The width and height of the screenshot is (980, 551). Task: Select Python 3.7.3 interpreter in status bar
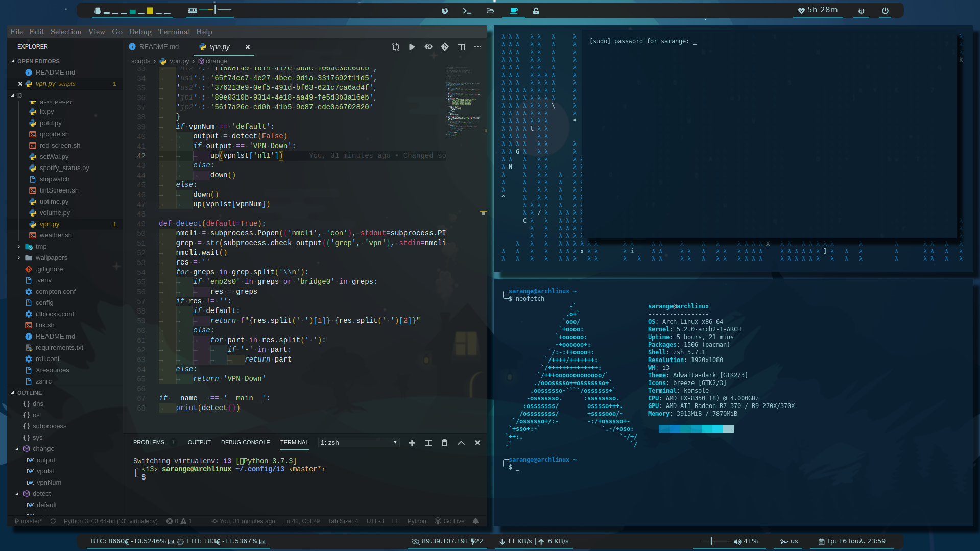point(110,521)
